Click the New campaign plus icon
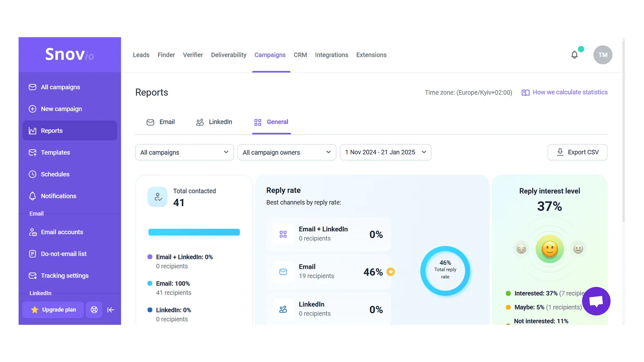Image resolution: width=644 pixels, height=362 pixels. click(x=33, y=109)
